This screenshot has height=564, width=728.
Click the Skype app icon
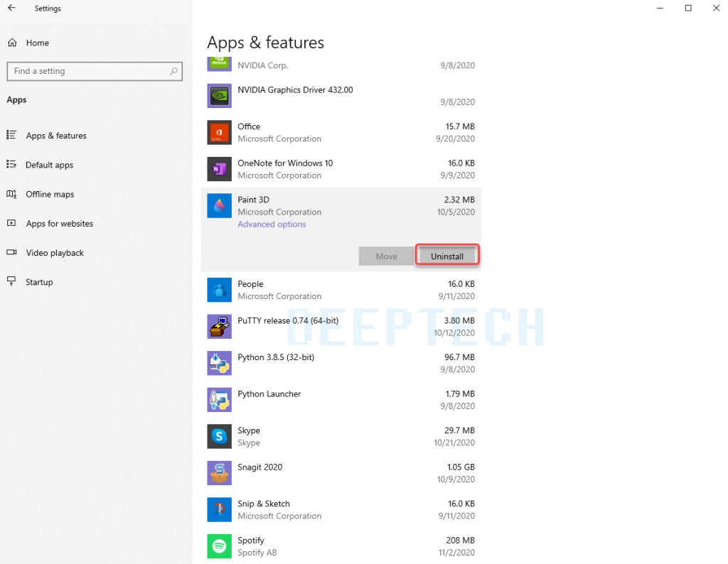[219, 436]
